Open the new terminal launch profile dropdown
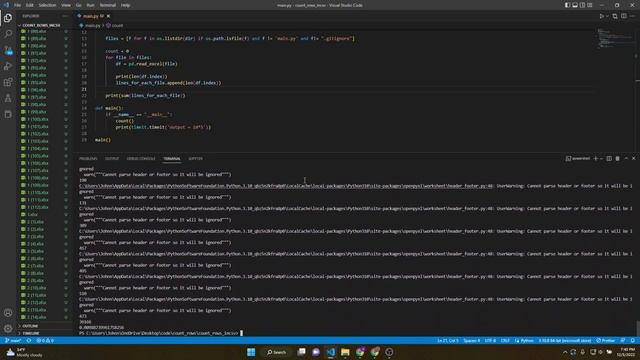This screenshot has height=360, width=640. (x=601, y=158)
